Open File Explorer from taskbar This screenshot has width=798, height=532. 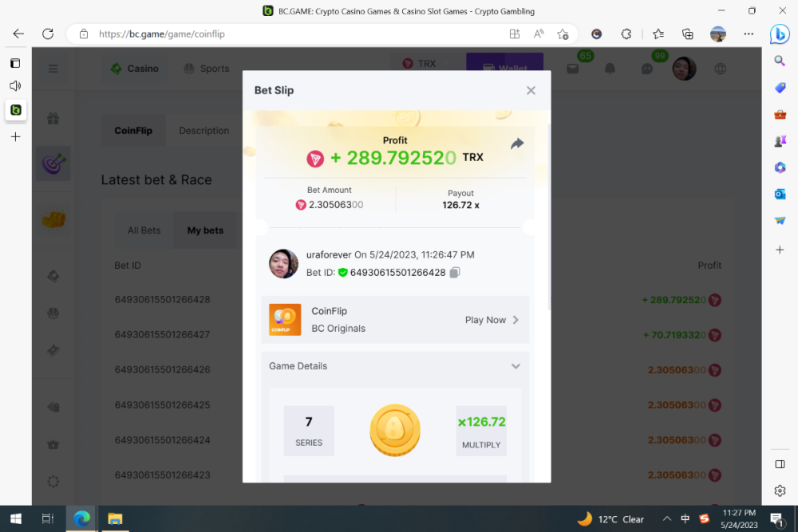coord(115,518)
